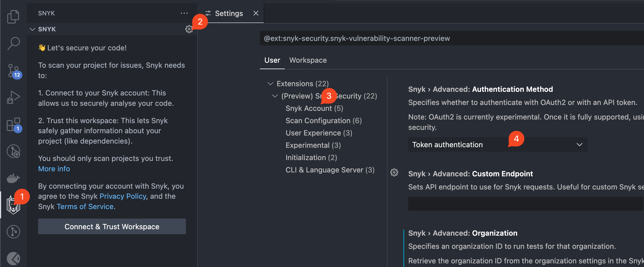
Task: Open the Snyk panel three-dot more actions menu
Action: [x=184, y=13]
